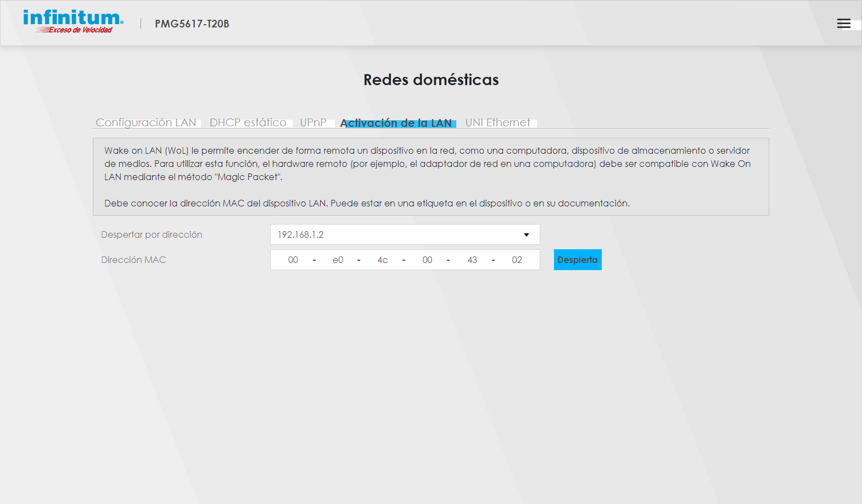
Task: Click the last MAC octet field '02'
Action: coord(517,260)
